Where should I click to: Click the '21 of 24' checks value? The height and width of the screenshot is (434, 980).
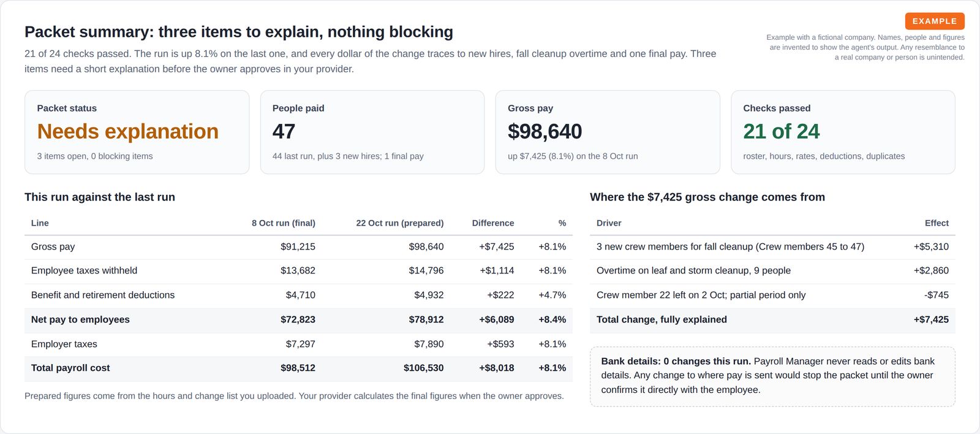(781, 131)
